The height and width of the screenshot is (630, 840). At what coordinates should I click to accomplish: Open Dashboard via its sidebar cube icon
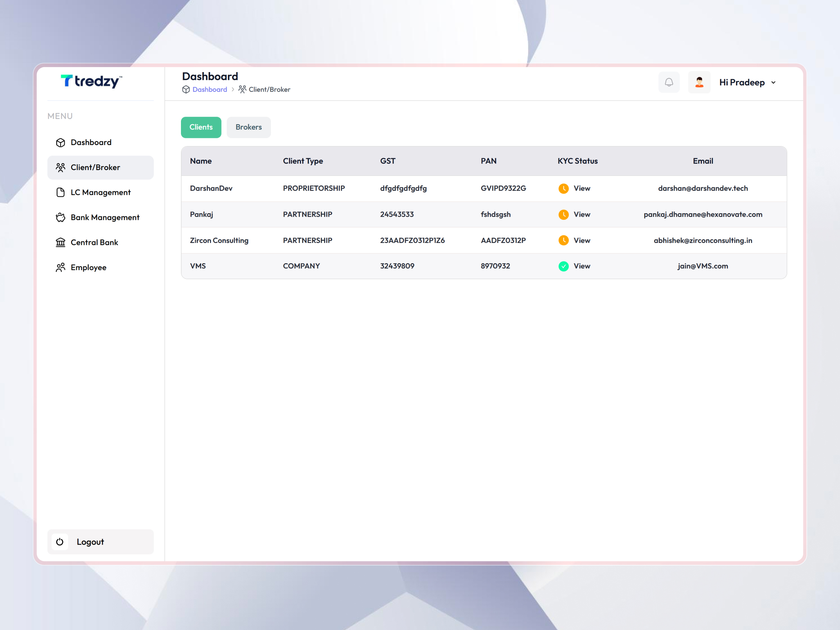coord(61,142)
